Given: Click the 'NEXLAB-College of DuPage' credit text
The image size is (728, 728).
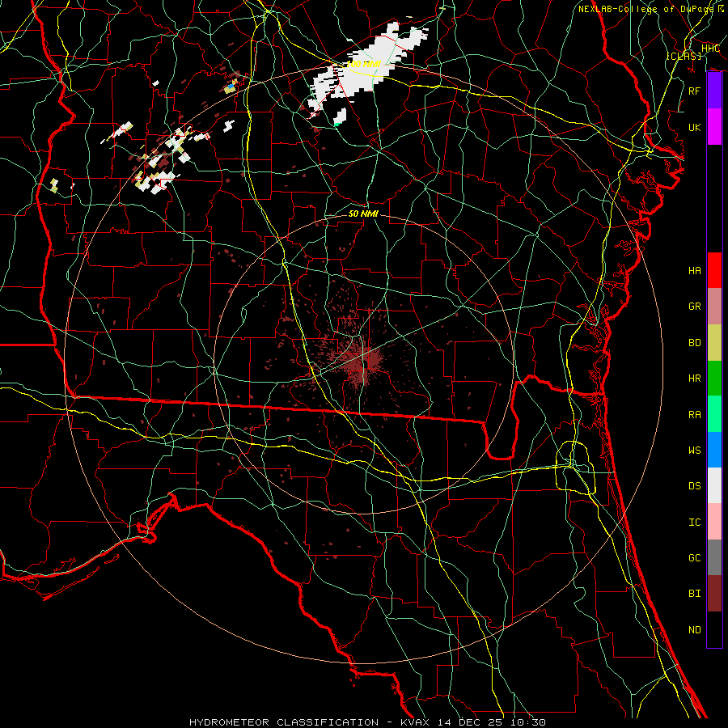Looking at the screenshot, I should [645, 9].
